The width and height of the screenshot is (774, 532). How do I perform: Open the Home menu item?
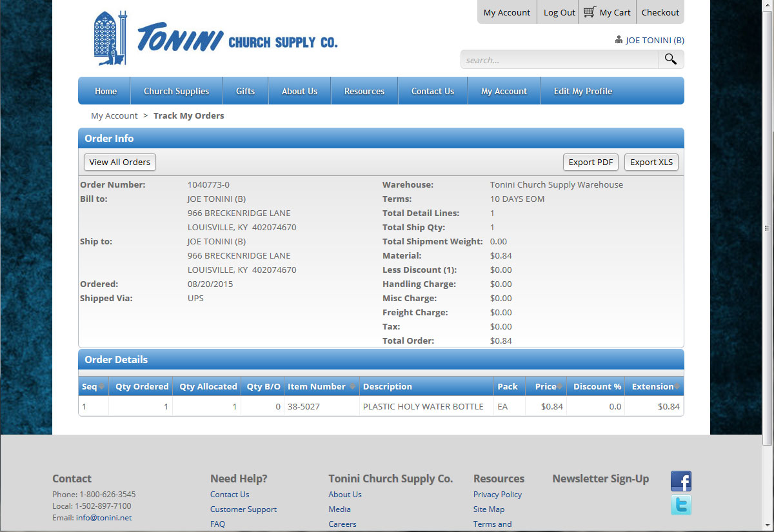(x=106, y=91)
